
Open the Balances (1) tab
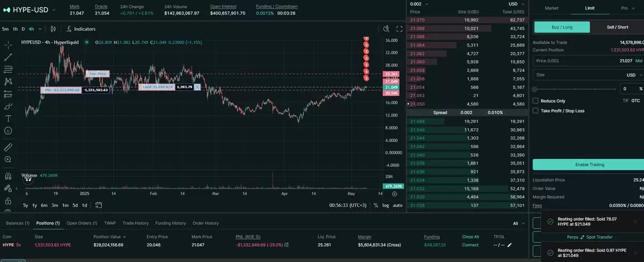(18, 223)
